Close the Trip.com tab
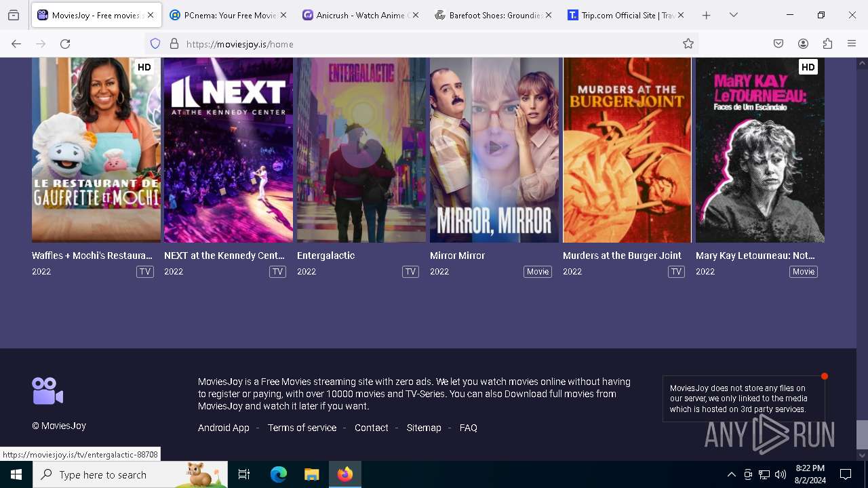Image resolution: width=868 pixels, height=488 pixels. click(x=681, y=15)
